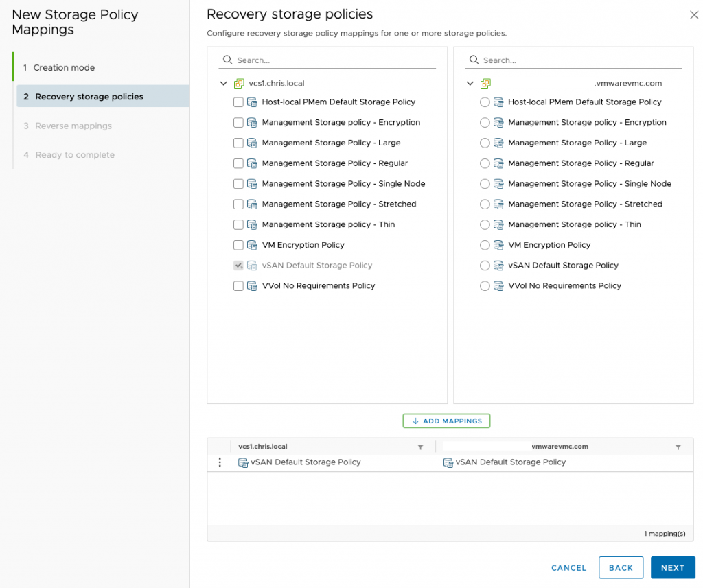Image resolution: width=703 pixels, height=588 pixels.
Task: Select Recovery storage policies step
Action: pyautogui.click(x=103, y=96)
